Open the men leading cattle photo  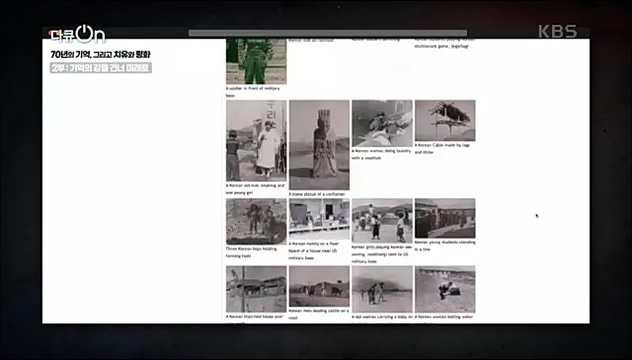319,286
